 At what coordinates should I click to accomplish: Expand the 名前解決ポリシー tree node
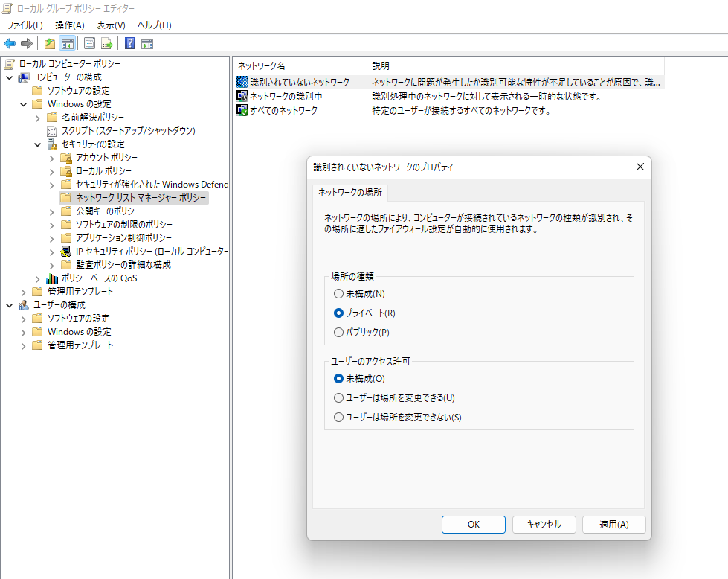38,118
